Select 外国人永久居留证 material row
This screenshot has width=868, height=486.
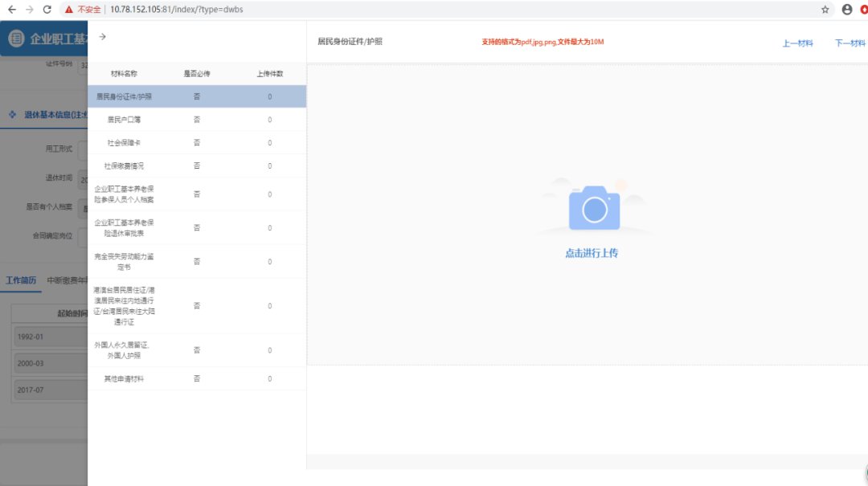197,350
